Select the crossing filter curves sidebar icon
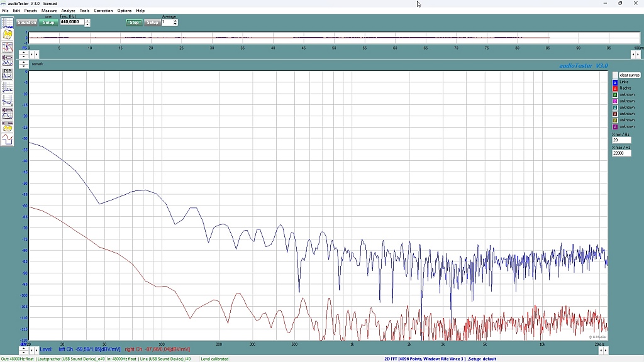 (7, 47)
